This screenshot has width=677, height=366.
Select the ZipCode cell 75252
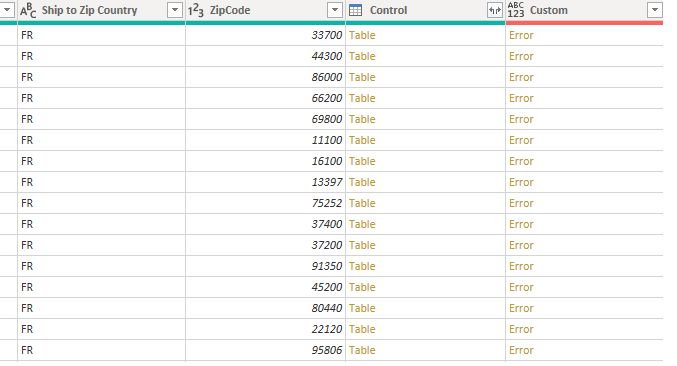click(266, 203)
